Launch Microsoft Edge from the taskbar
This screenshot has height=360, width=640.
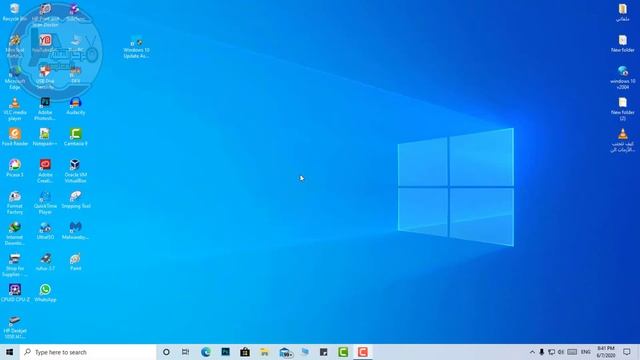click(x=206, y=352)
